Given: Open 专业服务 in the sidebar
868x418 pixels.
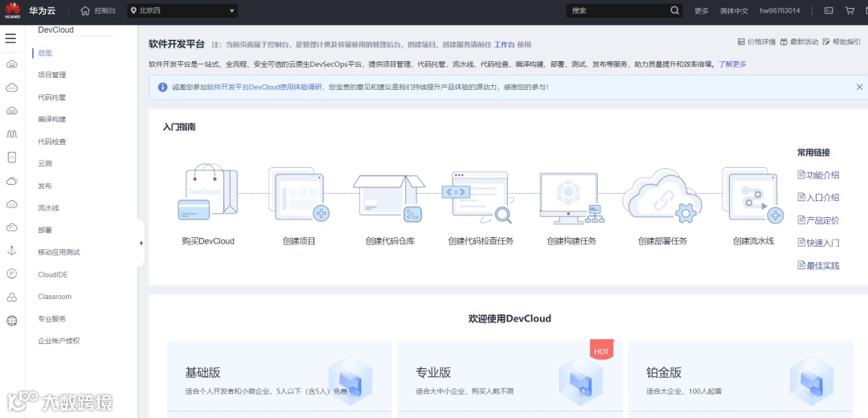Looking at the screenshot, I should point(52,319).
